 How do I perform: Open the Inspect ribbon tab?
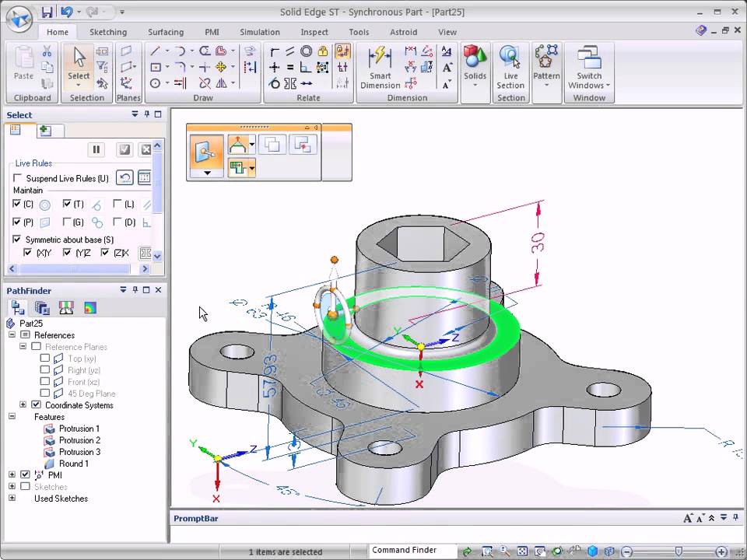point(314,32)
